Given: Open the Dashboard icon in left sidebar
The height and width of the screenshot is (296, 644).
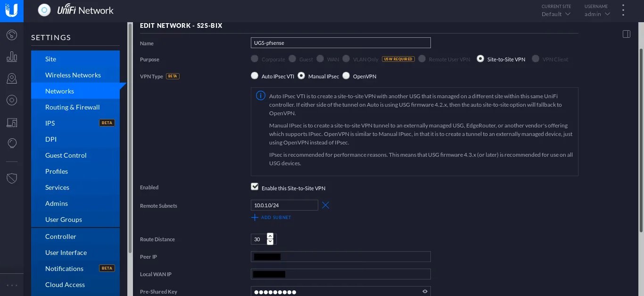Looking at the screenshot, I should coord(12,35).
